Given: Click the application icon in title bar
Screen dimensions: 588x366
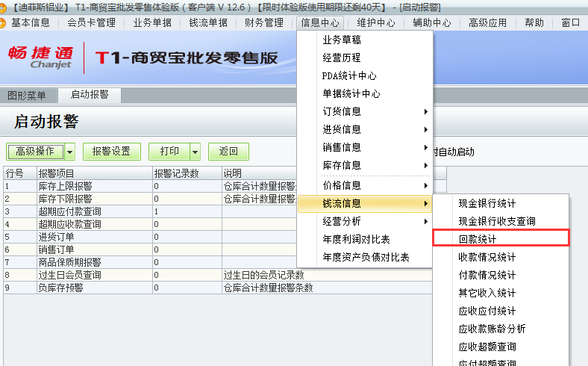Looking at the screenshot, I should point(3,7).
